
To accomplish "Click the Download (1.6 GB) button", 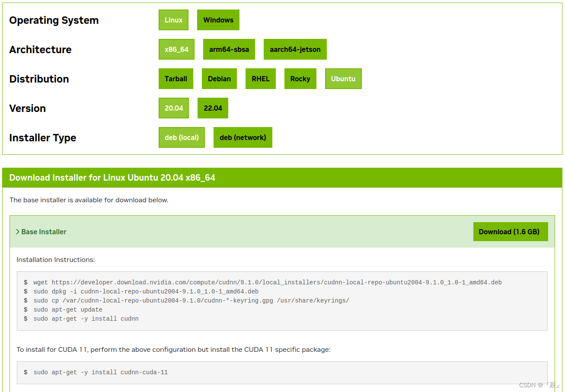I will point(510,232).
